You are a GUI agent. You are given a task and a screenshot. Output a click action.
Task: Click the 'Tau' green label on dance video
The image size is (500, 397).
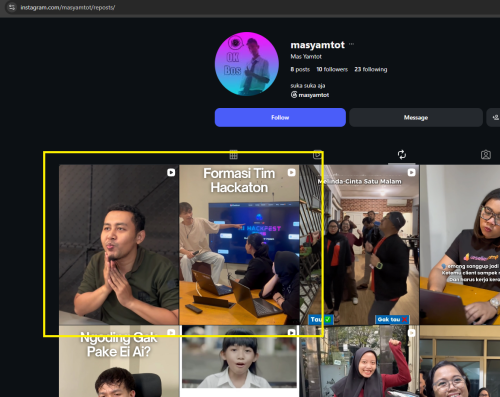point(321,320)
